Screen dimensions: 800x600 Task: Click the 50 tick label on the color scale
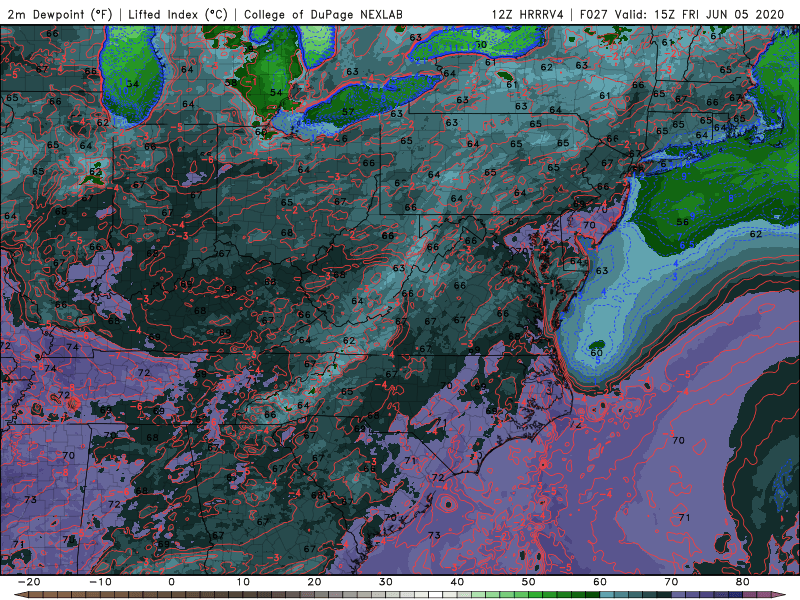coord(529,582)
